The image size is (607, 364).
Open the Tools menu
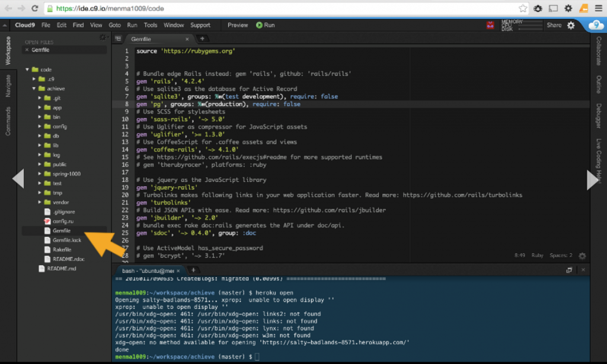[151, 25]
